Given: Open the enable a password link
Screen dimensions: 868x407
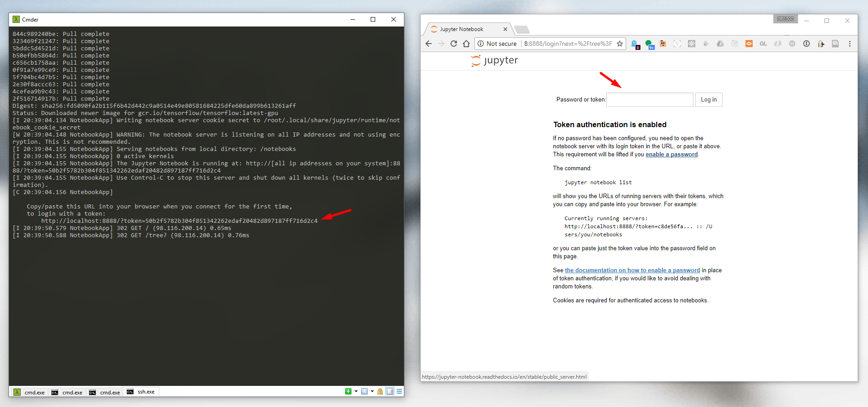Looking at the screenshot, I should pos(671,154).
